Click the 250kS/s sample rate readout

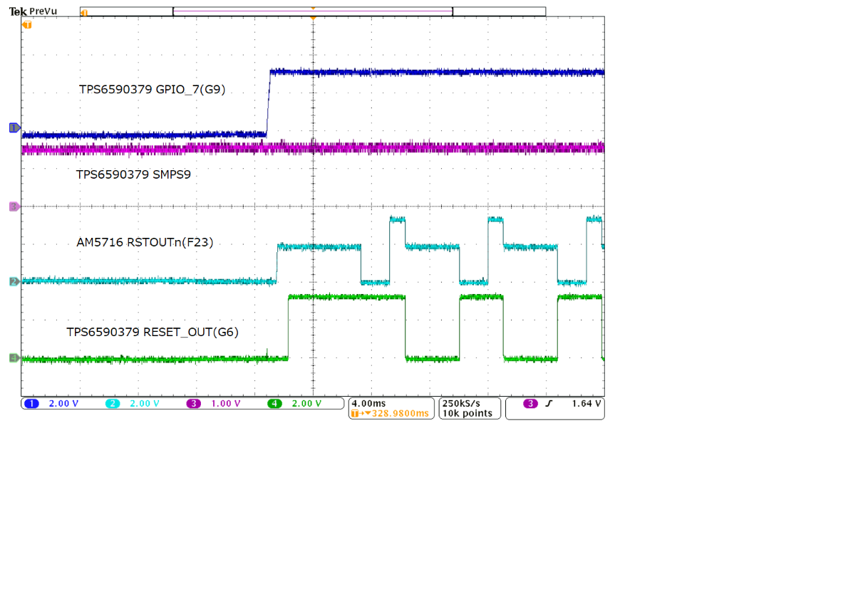(x=461, y=403)
